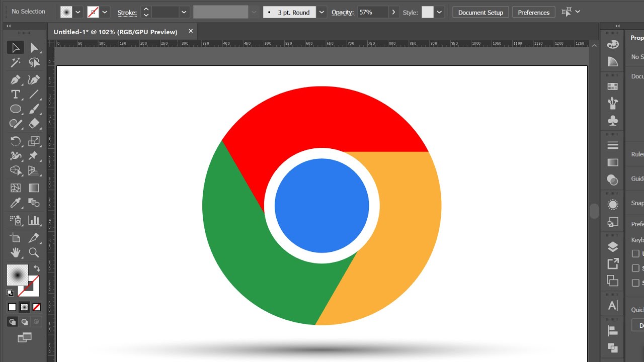
Task: Close the Untitled-1 document tab
Action: pyautogui.click(x=191, y=31)
